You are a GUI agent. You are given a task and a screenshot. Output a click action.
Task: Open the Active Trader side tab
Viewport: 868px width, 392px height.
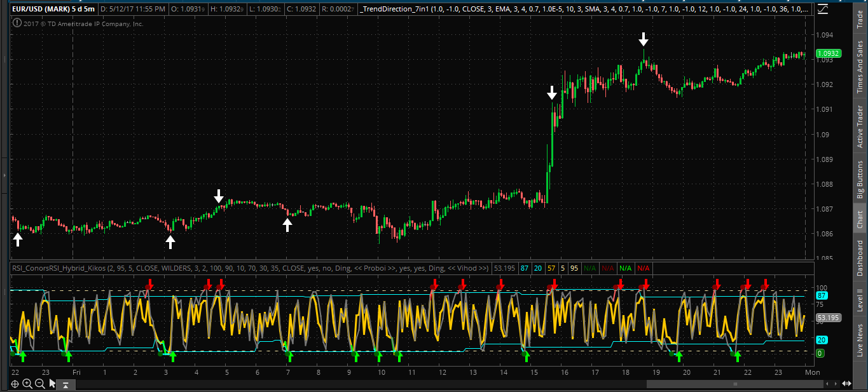pyautogui.click(x=860, y=127)
